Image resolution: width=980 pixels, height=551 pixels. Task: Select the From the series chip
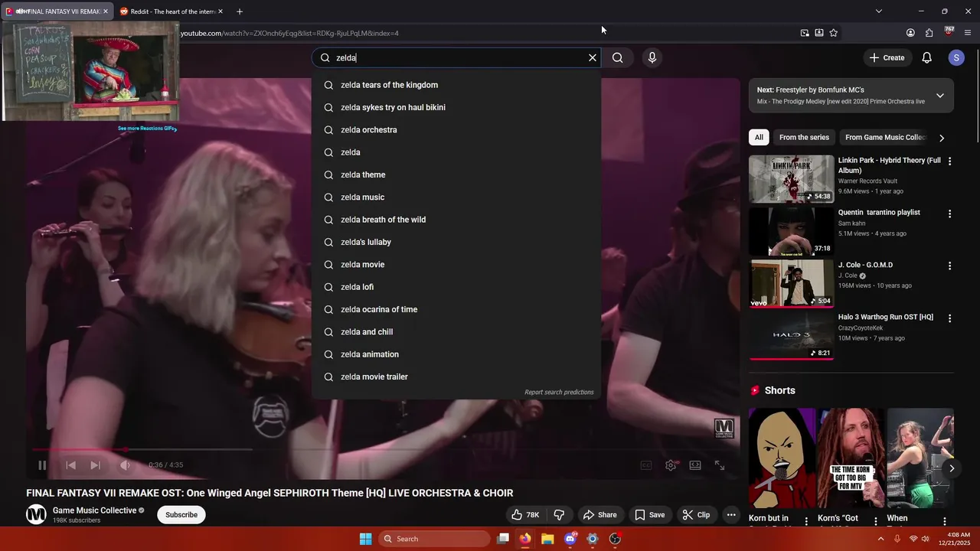pyautogui.click(x=804, y=138)
